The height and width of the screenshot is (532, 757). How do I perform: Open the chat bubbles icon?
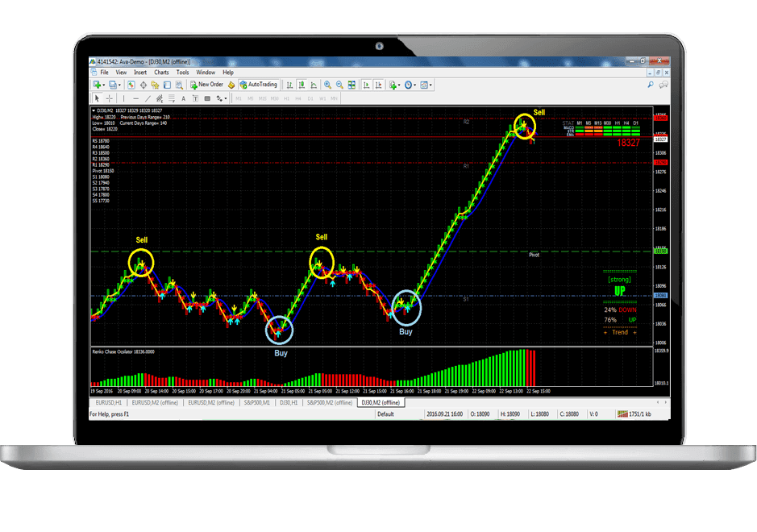click(663, 85)
